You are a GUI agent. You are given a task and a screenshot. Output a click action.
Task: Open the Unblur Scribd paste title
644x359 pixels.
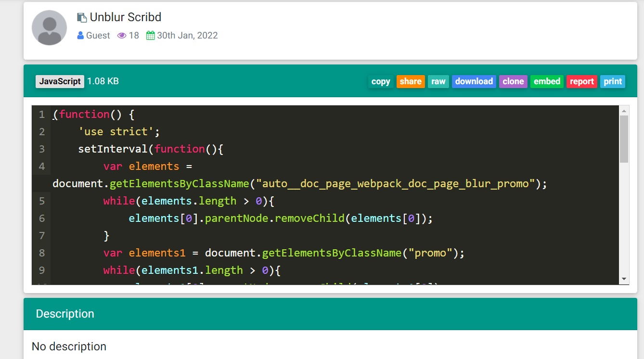point(125,17)
